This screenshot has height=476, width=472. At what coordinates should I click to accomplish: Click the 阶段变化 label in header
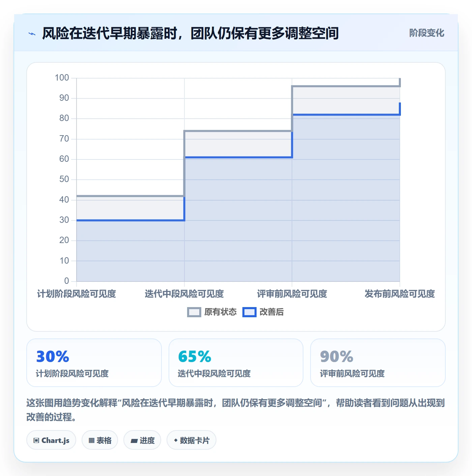click(426, 33)
